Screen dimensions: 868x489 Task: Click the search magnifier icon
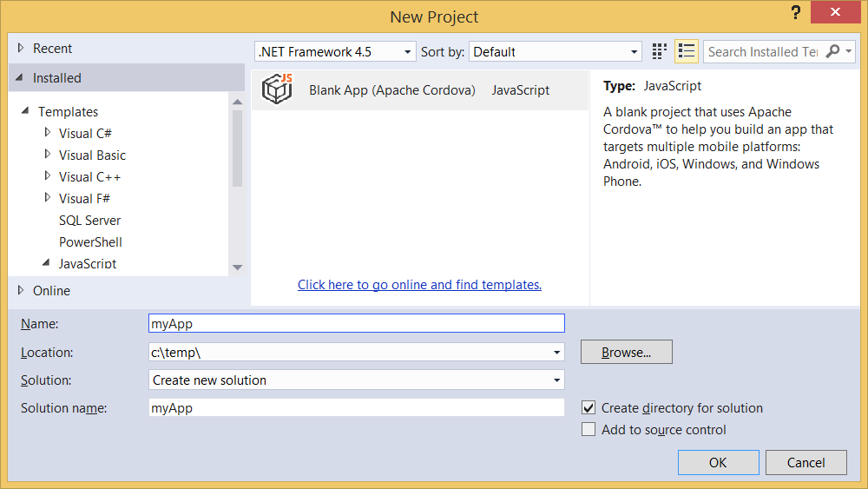click(x=832, y=51)
